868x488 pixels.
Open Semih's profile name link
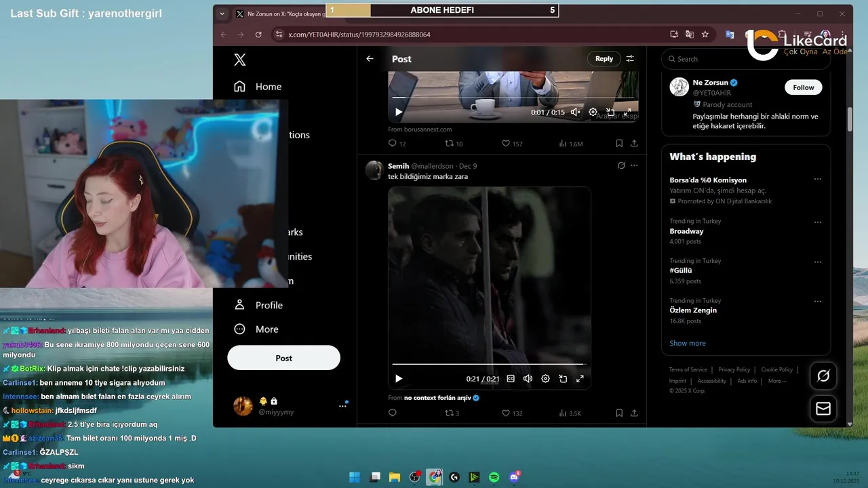pyautogui.click(x=399, y=166)
